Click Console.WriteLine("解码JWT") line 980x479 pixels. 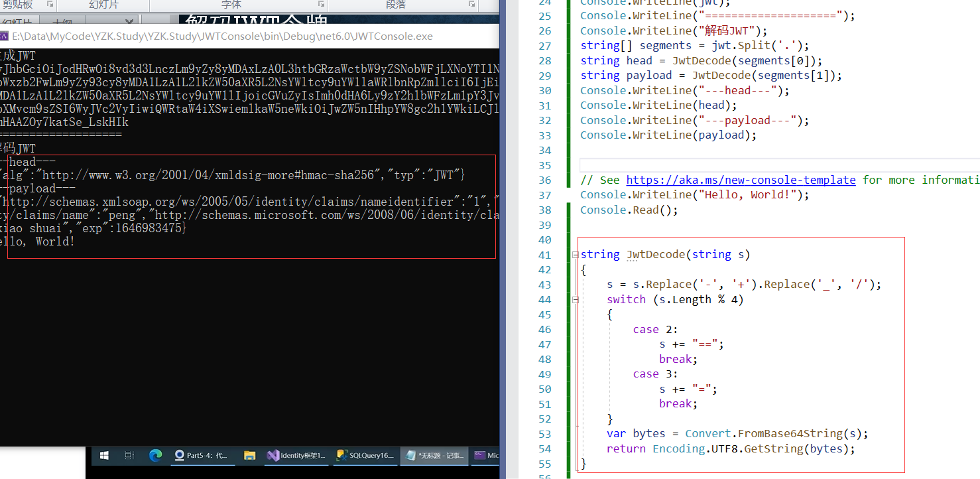pos(673,31)
